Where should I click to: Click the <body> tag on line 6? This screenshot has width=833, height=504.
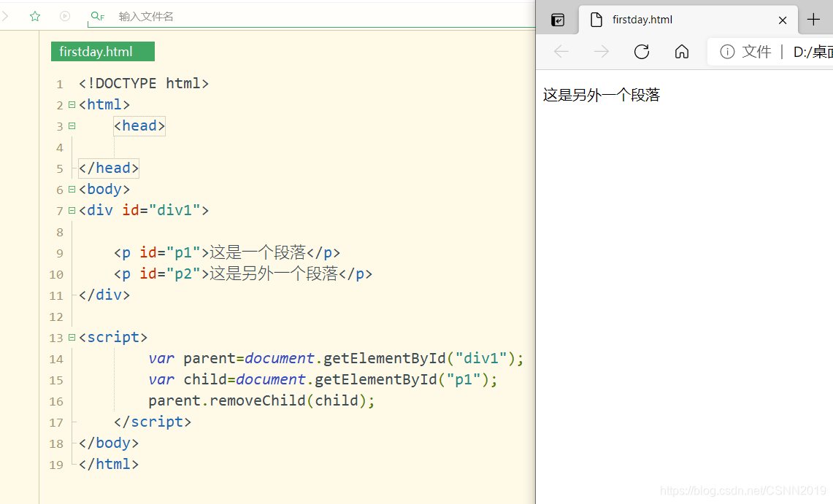(104, 190)
